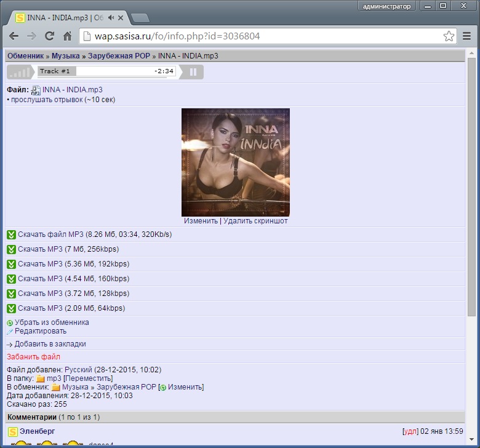
Task: Click the green download icon for 320Kb/s file
Action: (11, 234)
